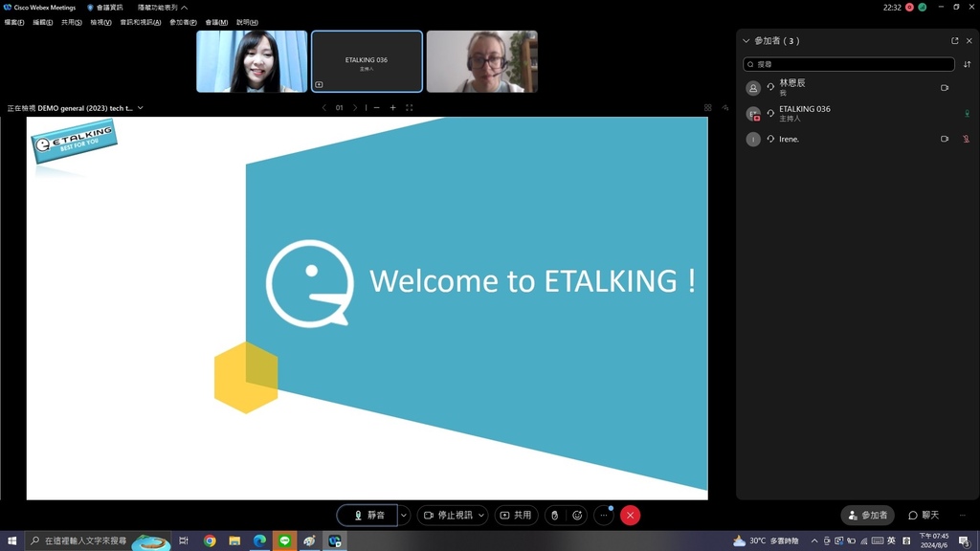Open the 音訊和視訊(A) menu

141,23
